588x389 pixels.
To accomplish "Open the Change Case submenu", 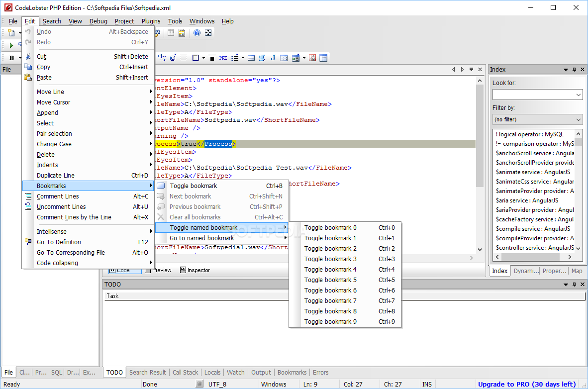I will pos(89,144).
